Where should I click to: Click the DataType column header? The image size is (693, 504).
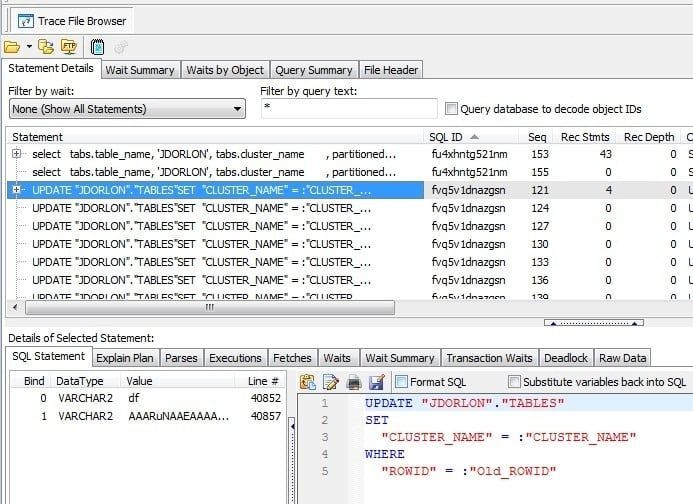tap(85, 381)
